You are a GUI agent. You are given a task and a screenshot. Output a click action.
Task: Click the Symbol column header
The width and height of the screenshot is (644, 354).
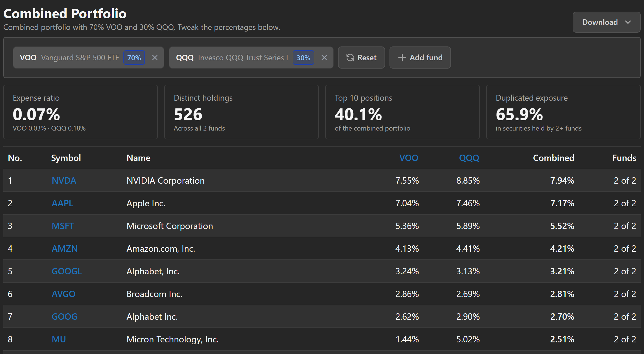coord(66,158)
